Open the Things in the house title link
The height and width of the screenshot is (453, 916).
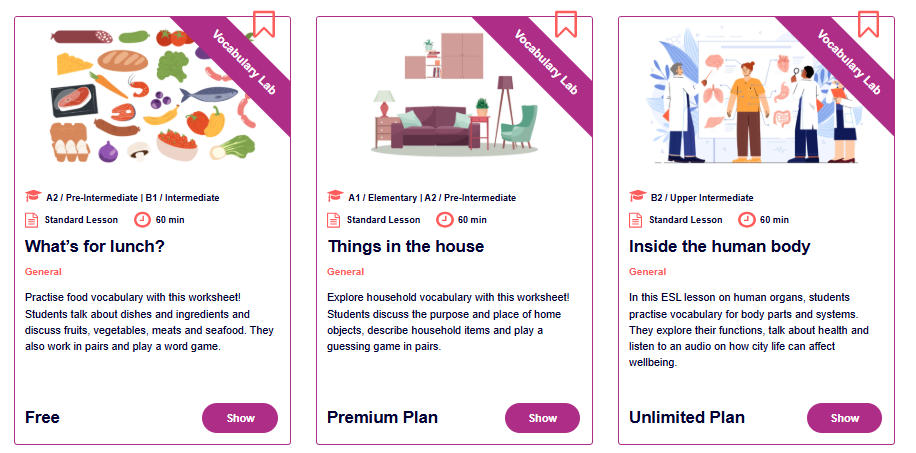[x=406, y=246]
